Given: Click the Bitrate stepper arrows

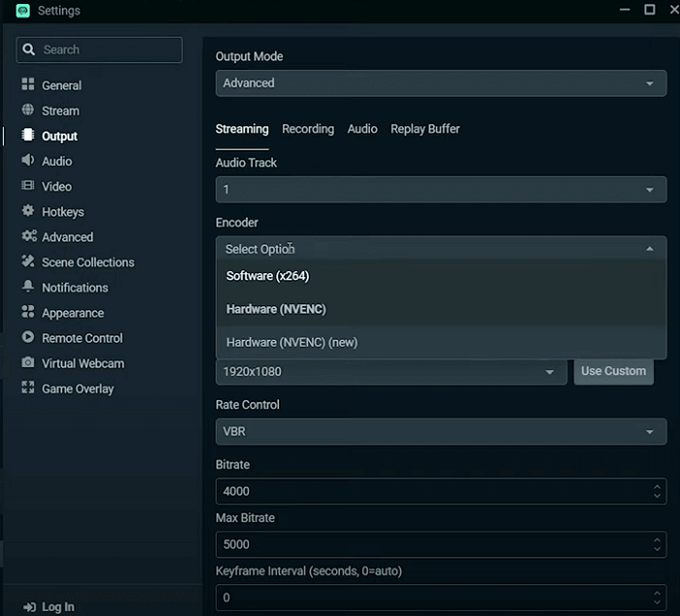Looking at the screenshot, I should click(x=656, y=492).
